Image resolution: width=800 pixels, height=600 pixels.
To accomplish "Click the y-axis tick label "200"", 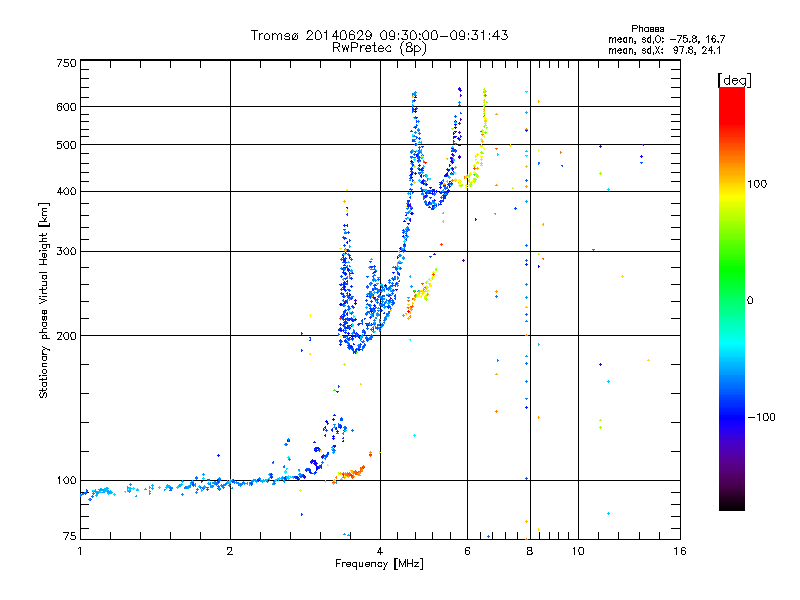I will [x=66, y=336].
